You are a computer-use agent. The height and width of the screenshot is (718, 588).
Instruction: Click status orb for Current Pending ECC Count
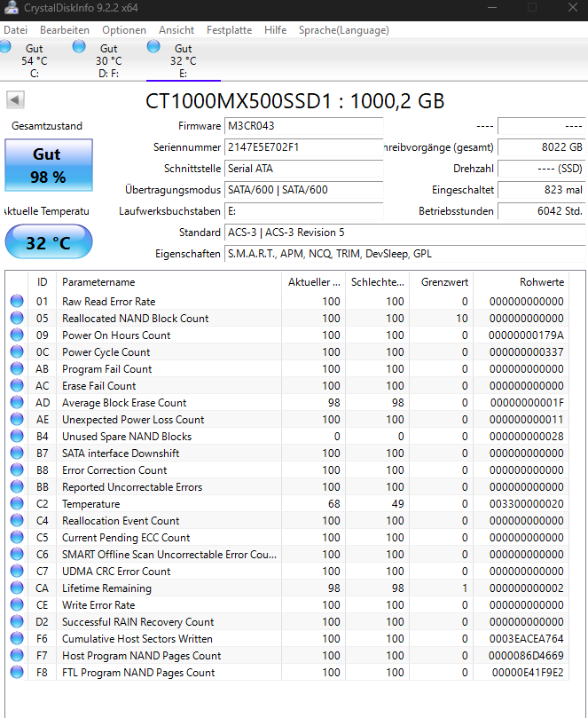[x=17, y=537]
